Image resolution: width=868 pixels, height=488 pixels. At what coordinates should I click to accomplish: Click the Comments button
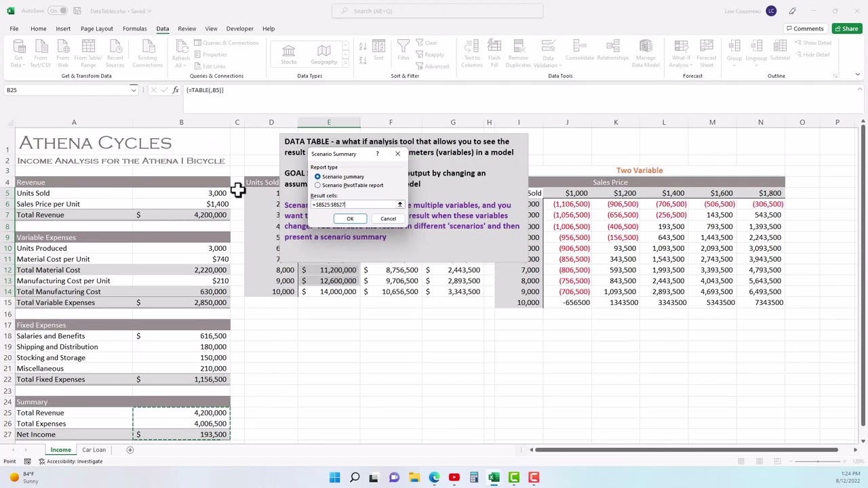(805, 28)
